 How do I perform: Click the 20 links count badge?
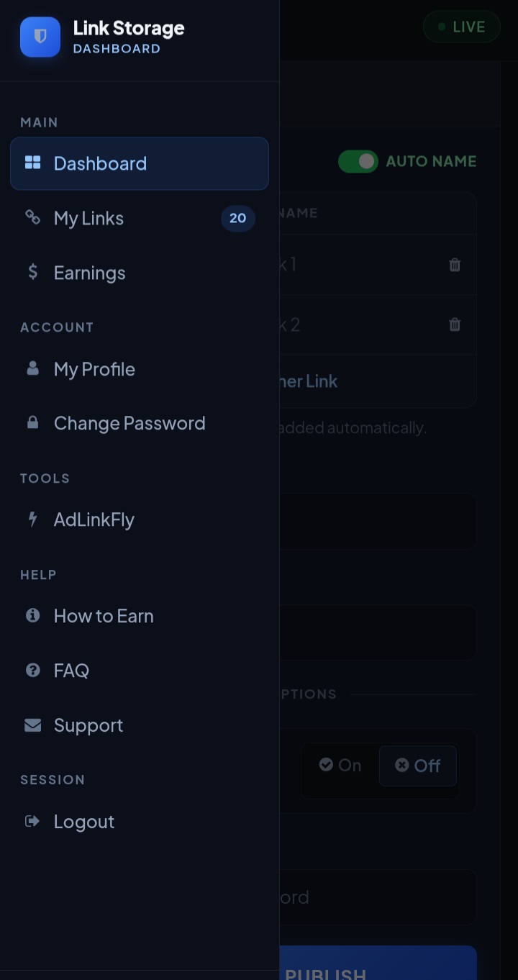237,218
